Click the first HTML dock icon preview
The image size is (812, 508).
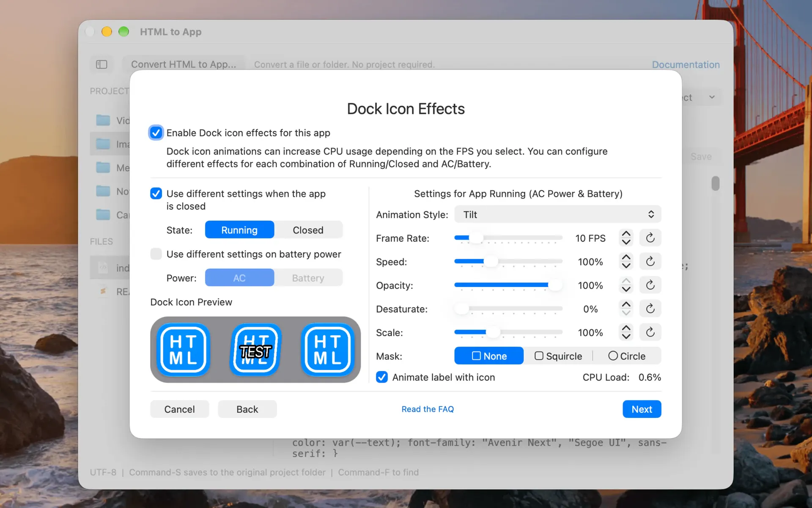[183, 350]
